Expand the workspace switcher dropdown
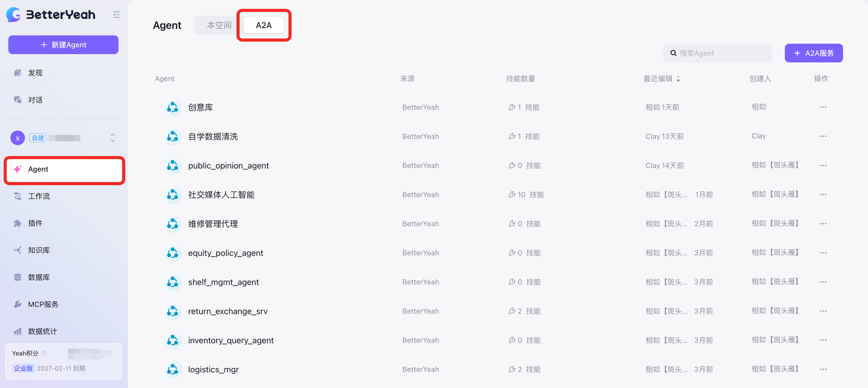868x388 pixels. (113, 138)
